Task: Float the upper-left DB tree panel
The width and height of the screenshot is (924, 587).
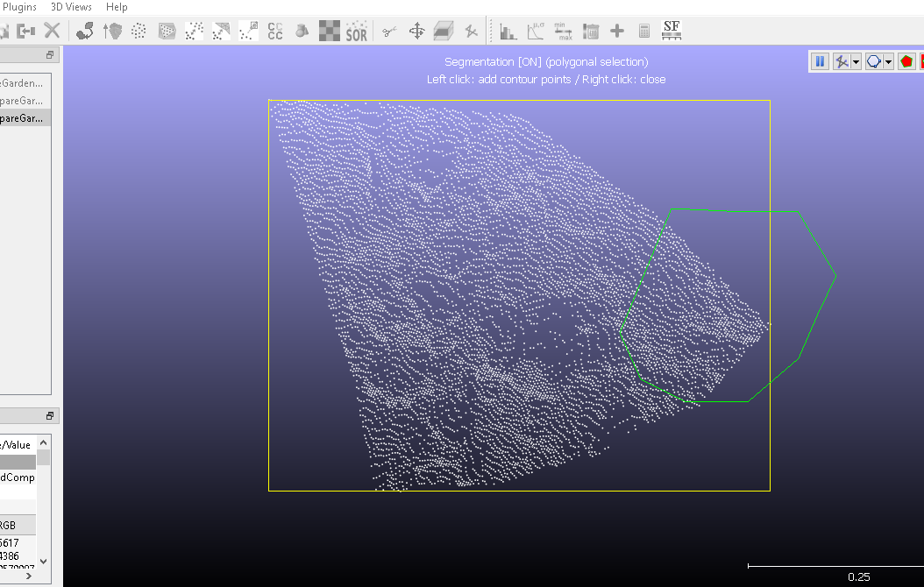Action: [50, 54]
